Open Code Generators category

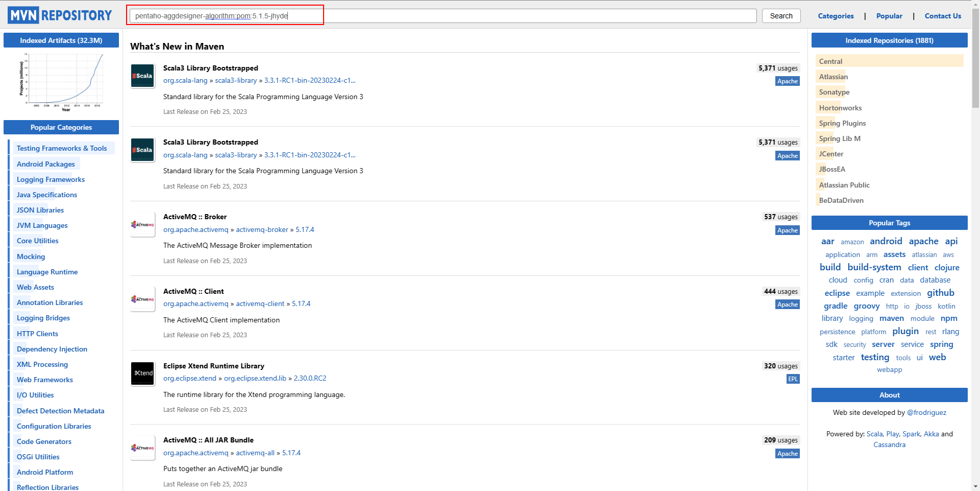coord(44,441)
